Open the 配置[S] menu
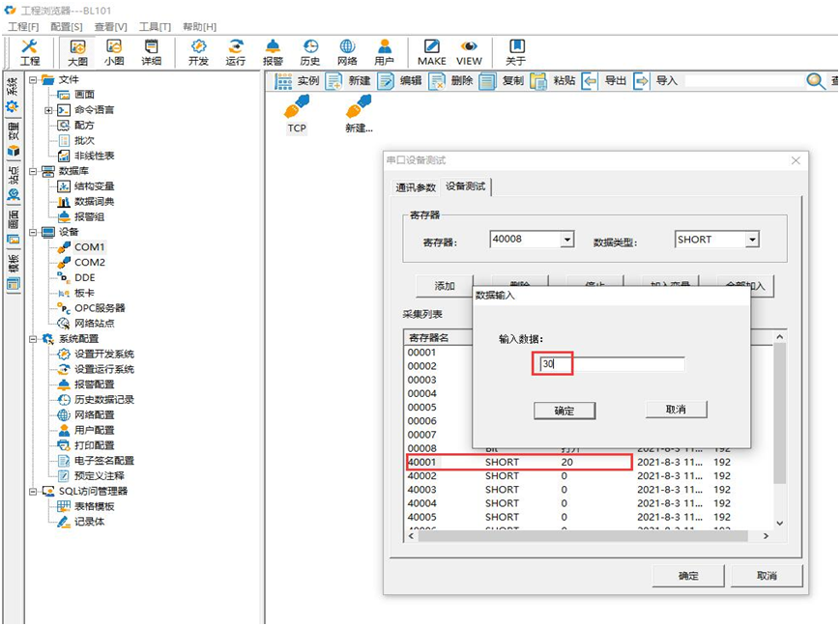Screen dimensions: 840x626 pyautogui.click(x=66, y=26)
